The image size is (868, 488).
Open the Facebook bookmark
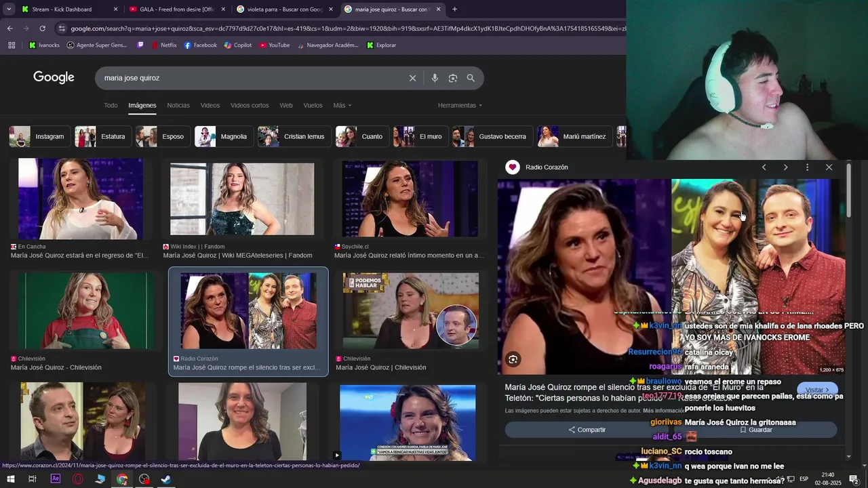(200, 45)
